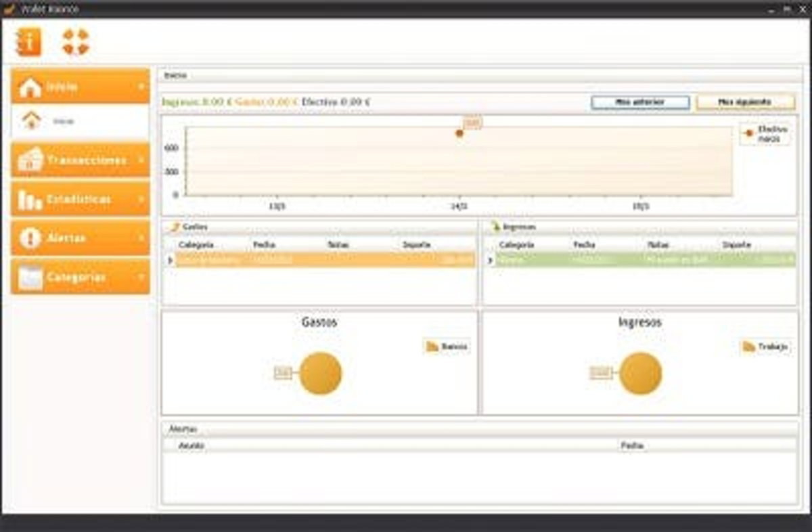812x532 pixels.
Task: Expand the Estadísticas section chevron
Action: tap(141, 200)
